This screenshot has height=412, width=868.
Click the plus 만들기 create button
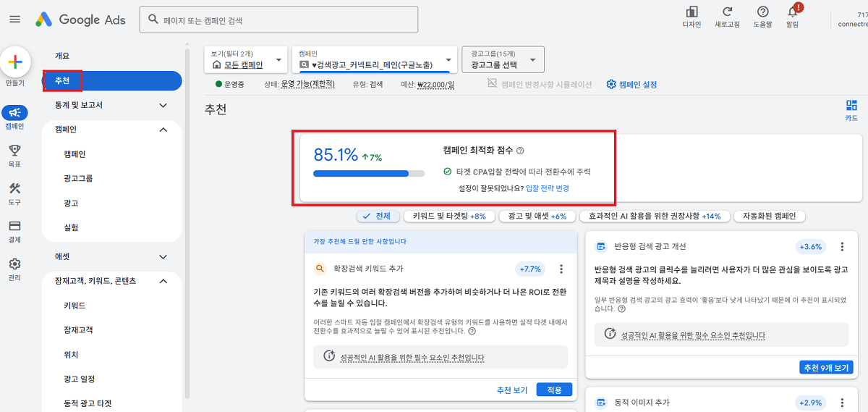point(15,62)
